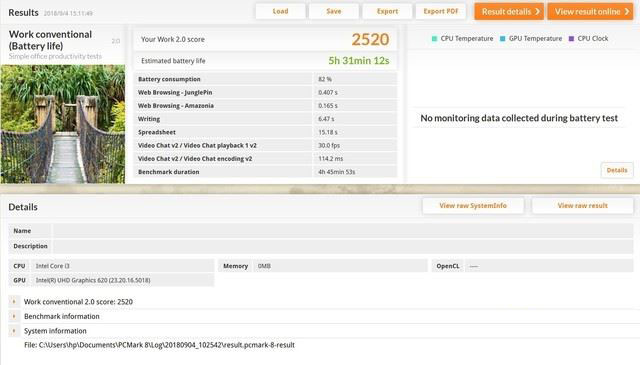Click the 6.47 s Writing value
Image resolution: width=640 pixels, height=365 pixels.
pyautogui.click(x=326, y=119)
